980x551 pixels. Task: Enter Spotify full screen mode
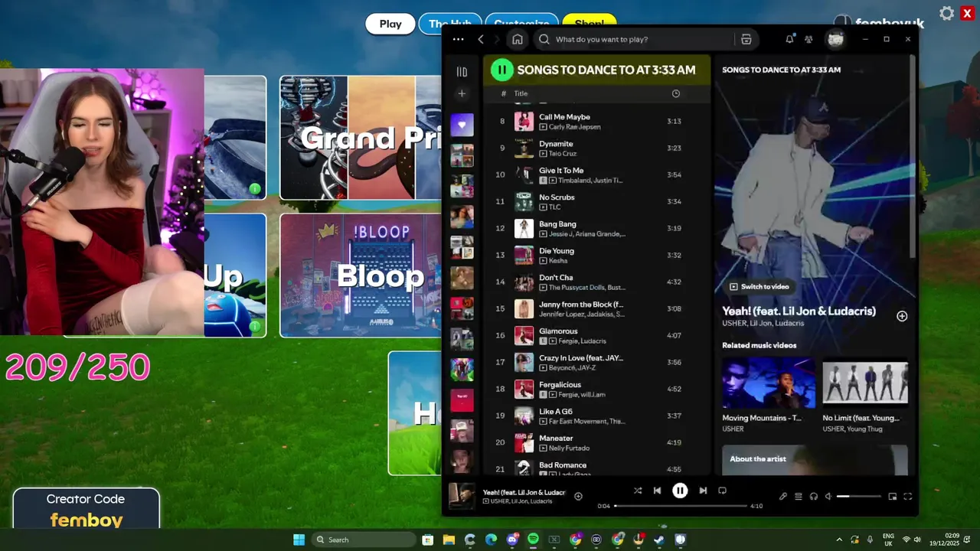coord(908,497)
